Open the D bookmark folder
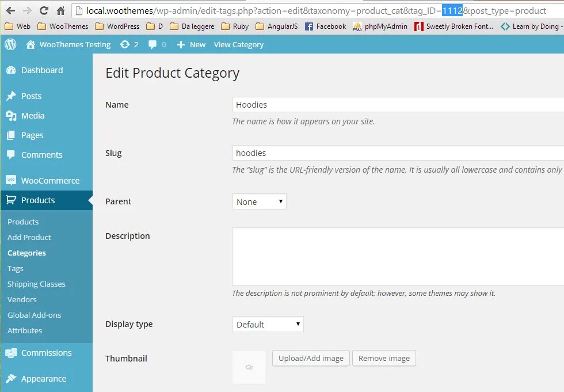This screenshot has width=564, height=392. click(155, 26)
